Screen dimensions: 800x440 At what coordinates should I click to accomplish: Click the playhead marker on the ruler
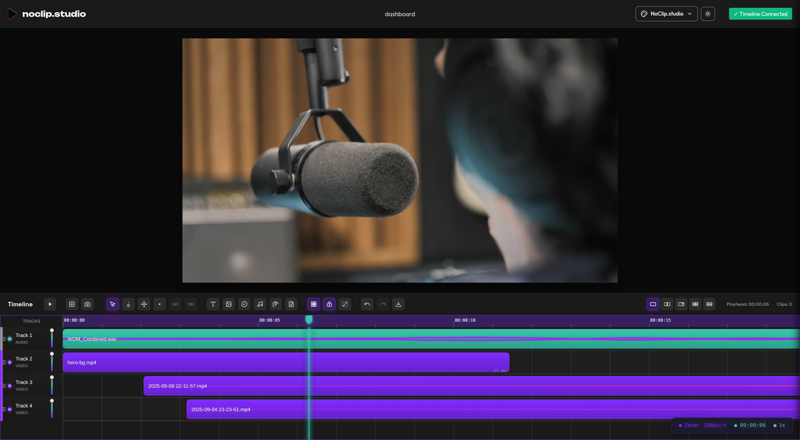(x=309, y=320)
